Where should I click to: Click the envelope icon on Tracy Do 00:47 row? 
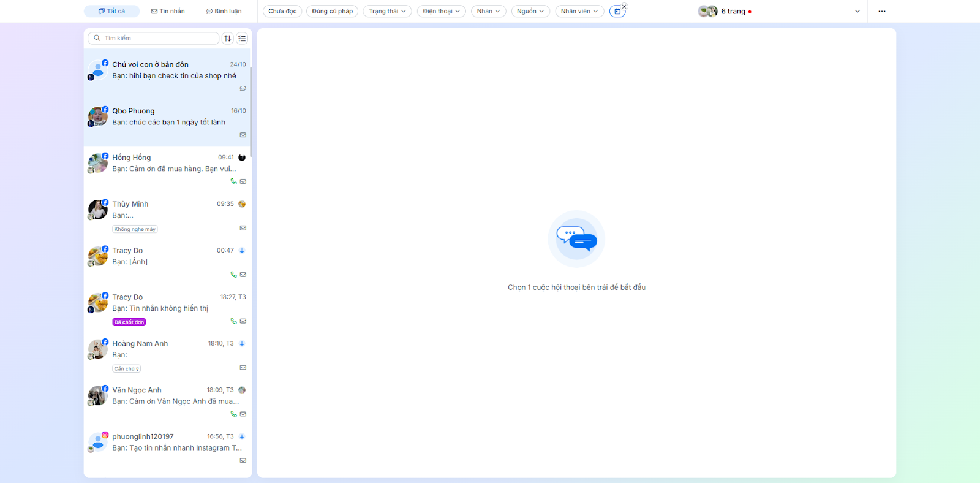coord(243,275)
